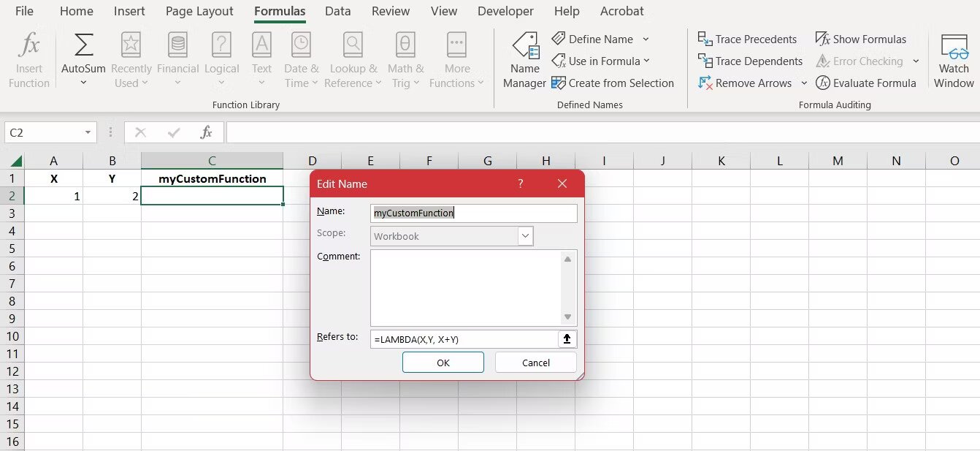
Task: Open the Name Manager
Action: pos(523,58)
